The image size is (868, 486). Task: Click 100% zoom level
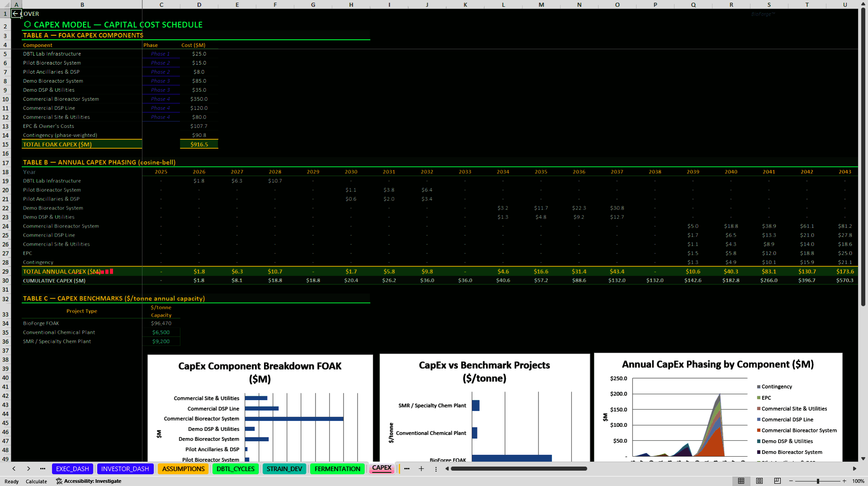pyautogui.click(x=858, y=481)
